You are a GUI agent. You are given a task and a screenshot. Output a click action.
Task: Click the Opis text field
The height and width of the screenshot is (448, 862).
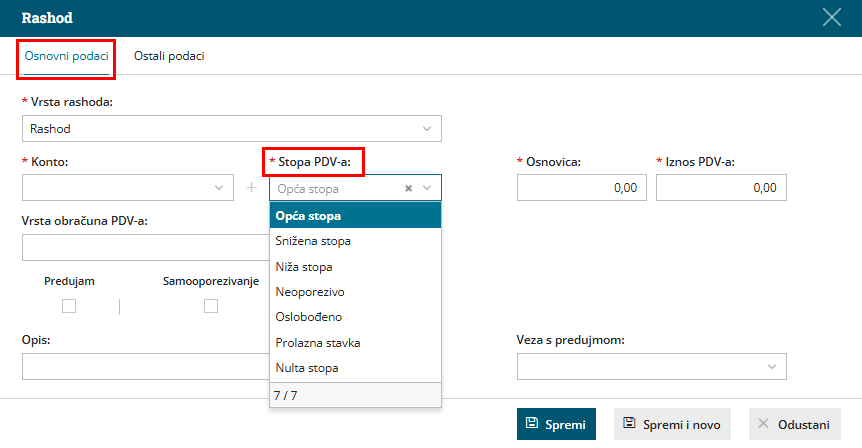(146, 366)
